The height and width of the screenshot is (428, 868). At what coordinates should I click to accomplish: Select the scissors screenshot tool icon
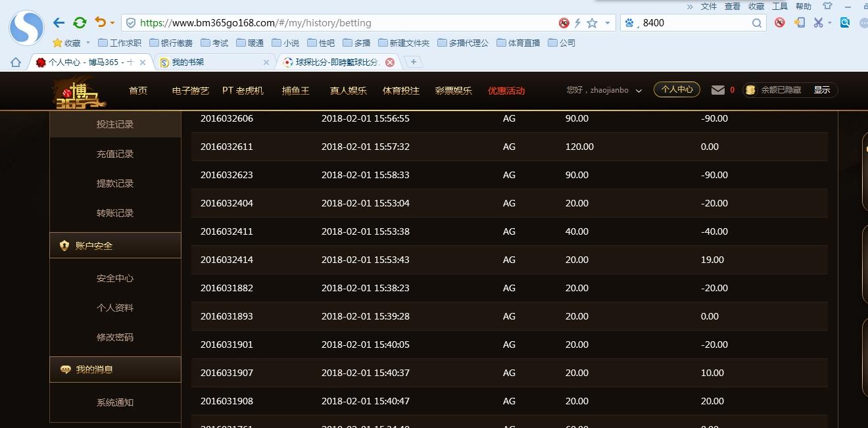click(818, 22)
